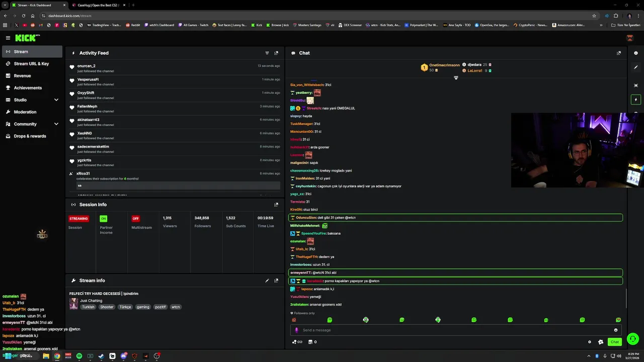
Task: Click the info icon on right rail
Action: [636, 53]
